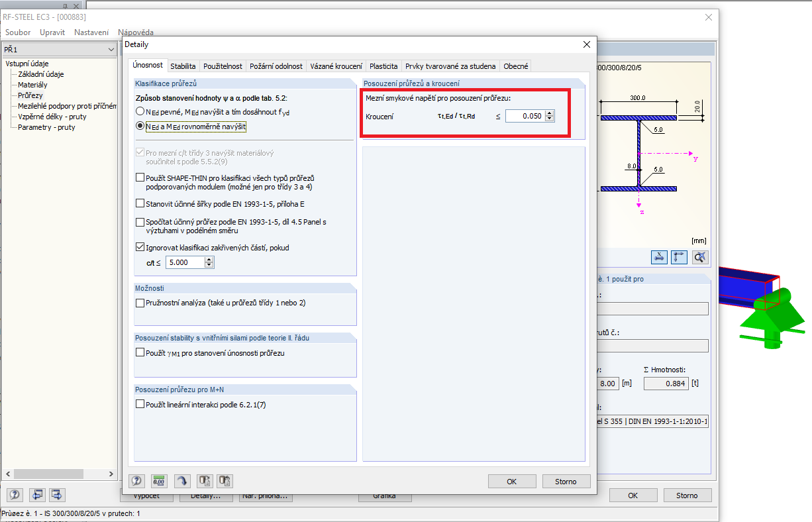Switch to the Obecné tab
Screen dimensions: 812x522
516,66
